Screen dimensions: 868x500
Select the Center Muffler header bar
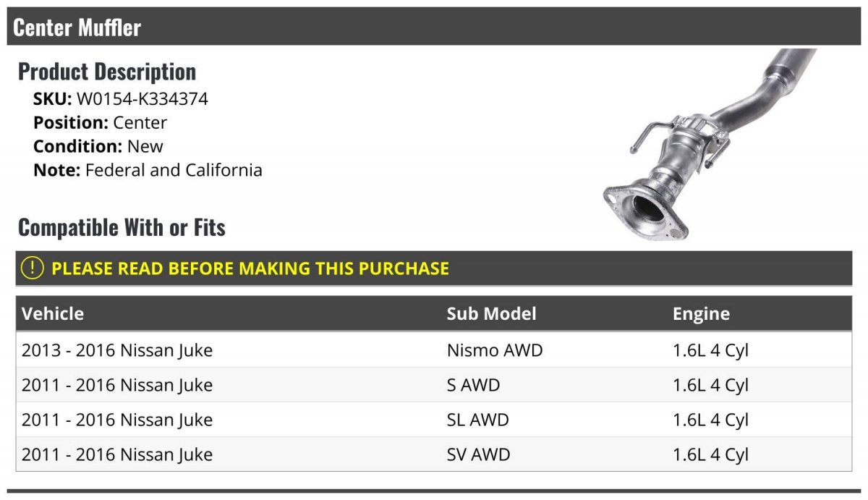click(x=434, y=27)
